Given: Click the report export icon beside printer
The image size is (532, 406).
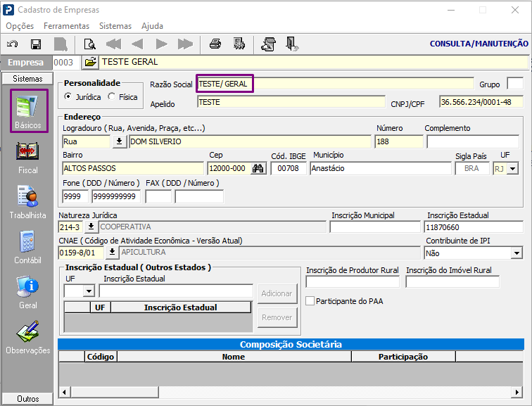Looking at the screenshot, I should click(x=239, y=44).
